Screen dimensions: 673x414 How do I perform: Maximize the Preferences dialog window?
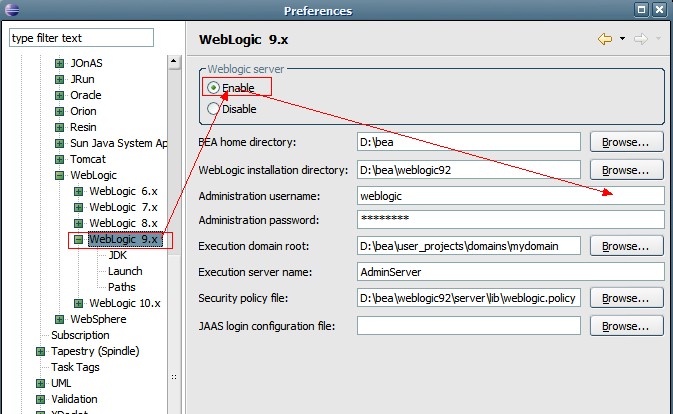point(643,10)
